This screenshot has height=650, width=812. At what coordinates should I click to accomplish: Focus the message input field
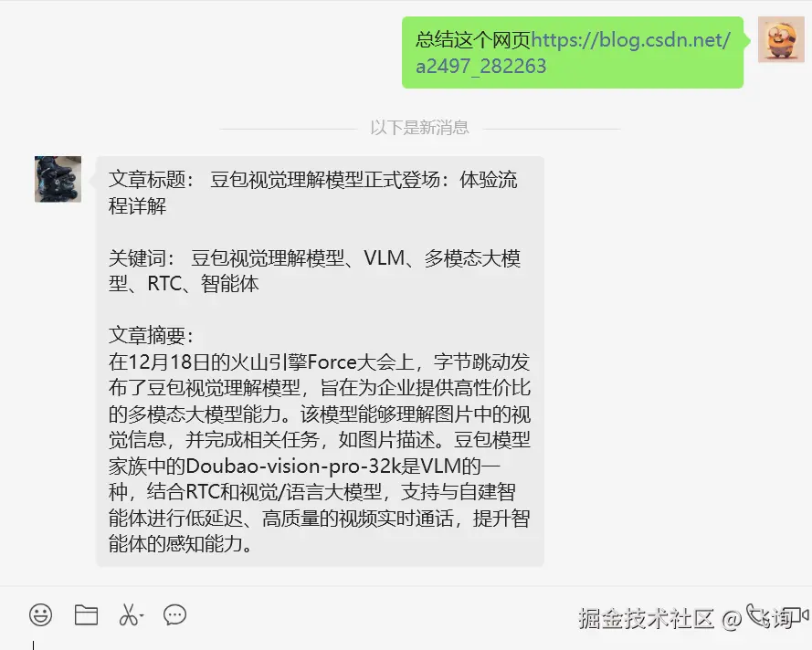406,644
